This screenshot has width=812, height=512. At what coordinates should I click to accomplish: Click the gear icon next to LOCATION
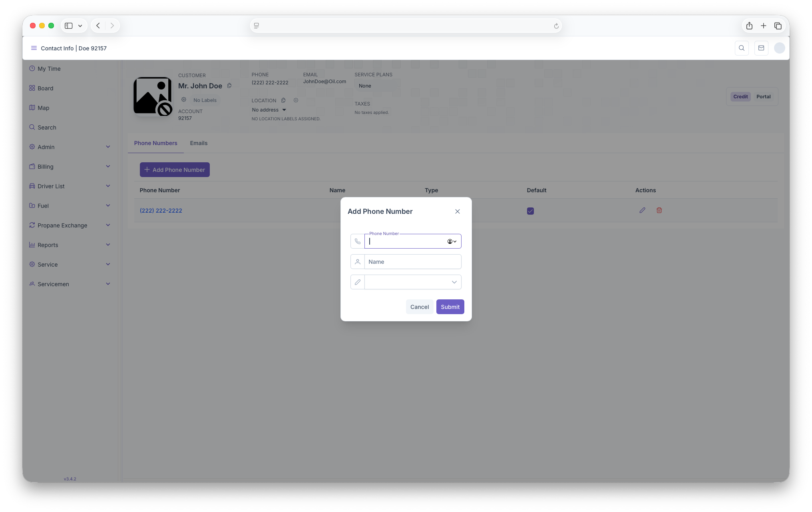pos(296,100)
